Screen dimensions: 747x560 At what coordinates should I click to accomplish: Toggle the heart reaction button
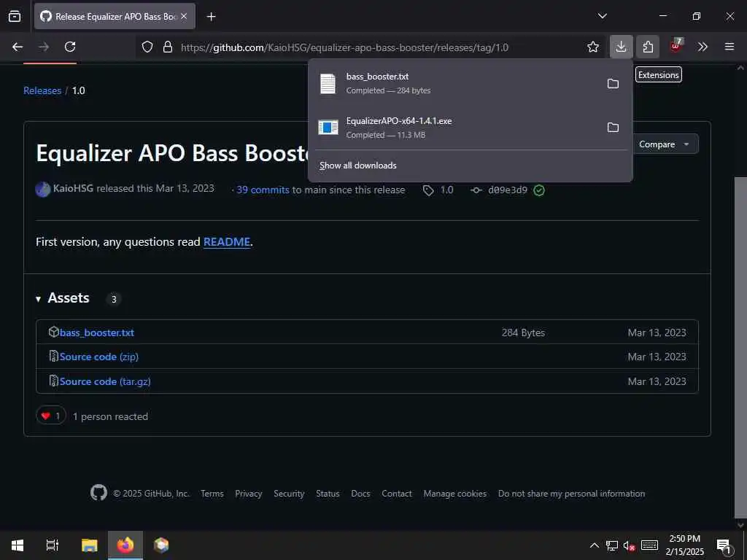51,416
